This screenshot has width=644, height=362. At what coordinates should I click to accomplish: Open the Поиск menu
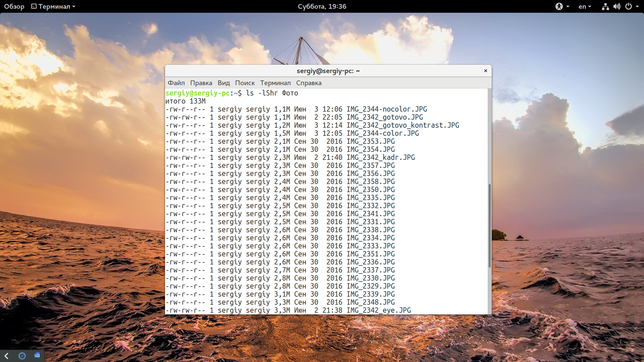click(245, 83)
